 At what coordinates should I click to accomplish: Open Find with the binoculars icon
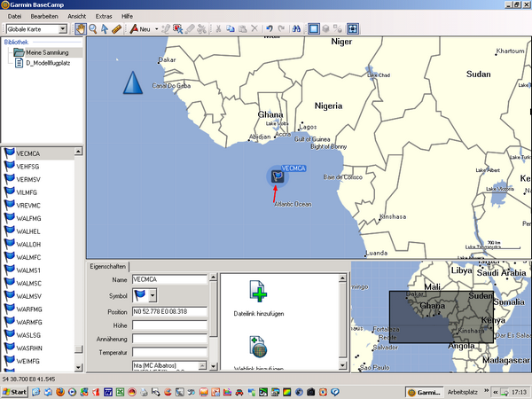(x=296, y=29)
